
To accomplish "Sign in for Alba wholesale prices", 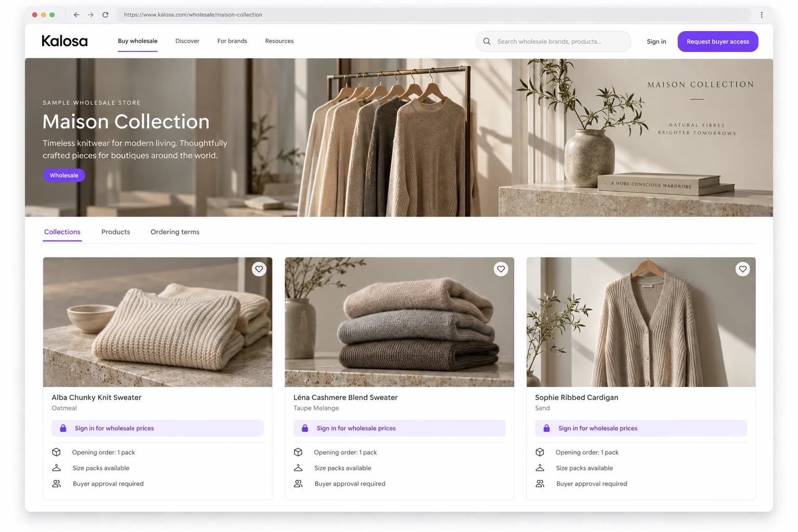I will pyautogui.click(x=157, y=428).
